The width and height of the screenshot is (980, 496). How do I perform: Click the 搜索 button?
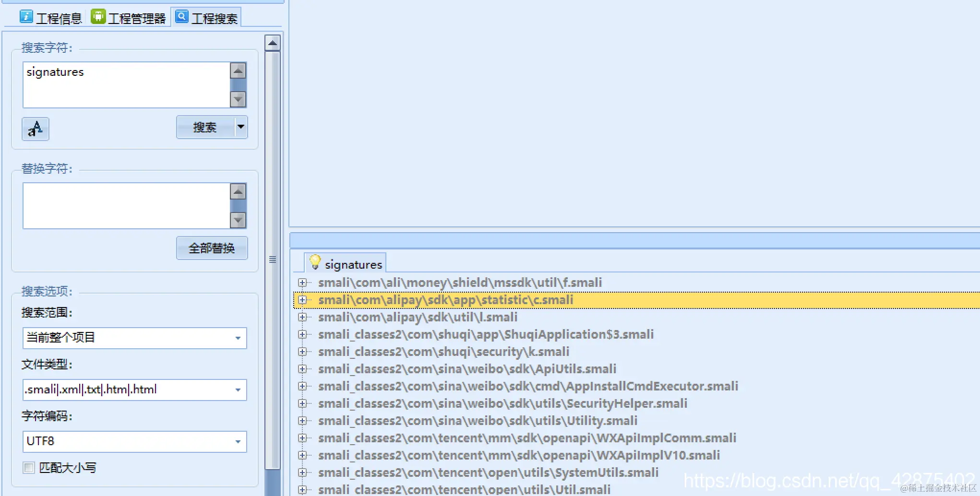coord(205,127)
